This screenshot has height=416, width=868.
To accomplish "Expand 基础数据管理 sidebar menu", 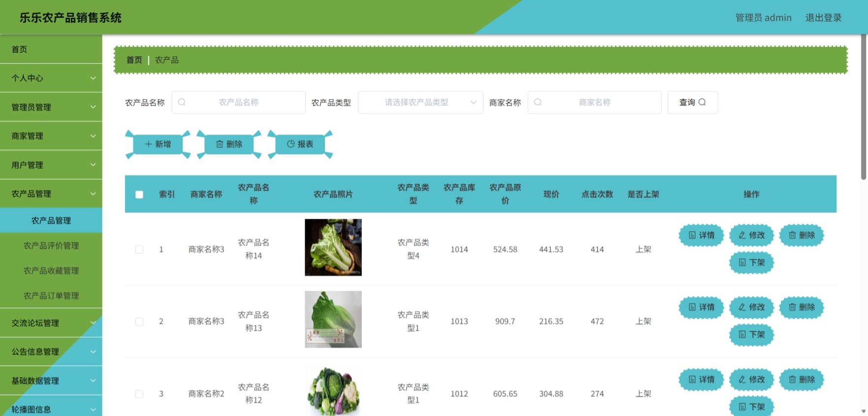I will 51,381.
